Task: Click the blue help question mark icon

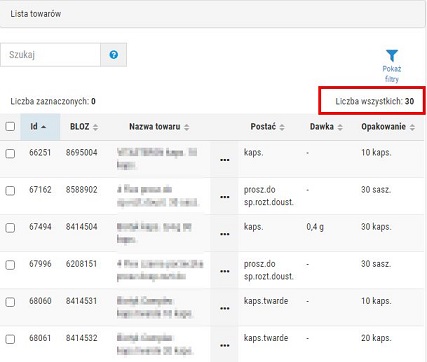Action: coord(114,55)
